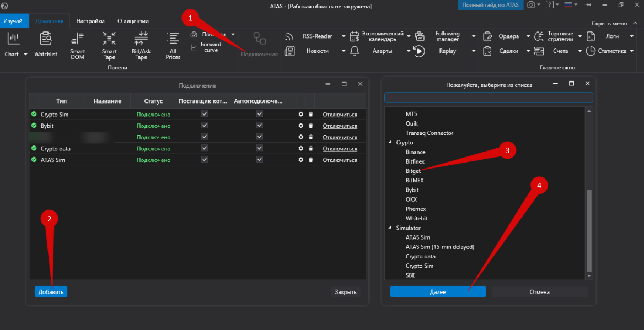Open the Watchlist panel

[x=46, y=45]
